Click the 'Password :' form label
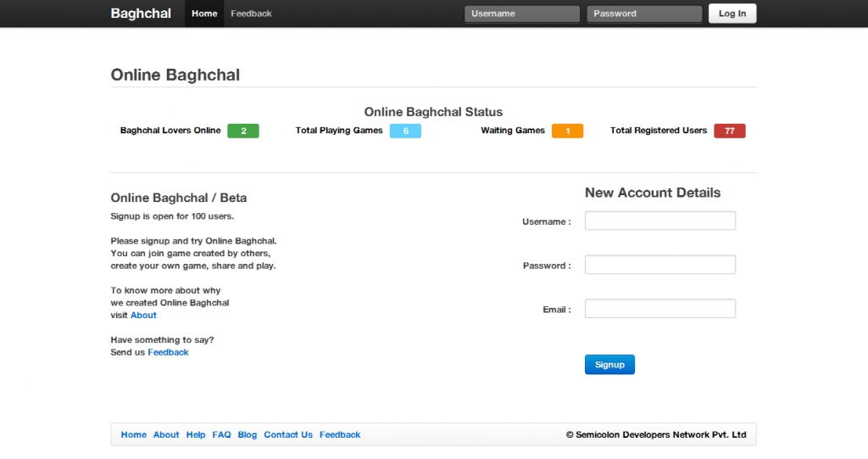The width and height of the screenshot is (868, 459). click(x=547, y=266)
